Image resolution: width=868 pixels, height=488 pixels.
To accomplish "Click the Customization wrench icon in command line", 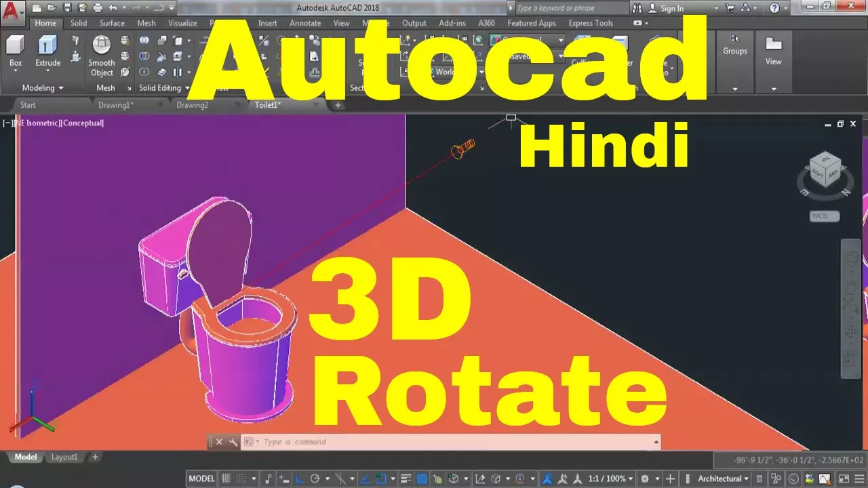I will pyautogui.click(x=233, y=442).
